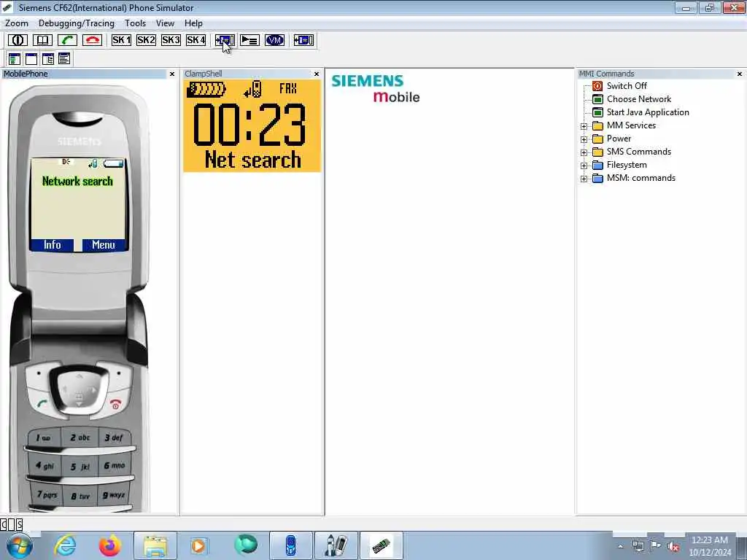This screenshot has width=747, height=560.
Task: Open the Zoom menu
Action: tap(17, 23)
